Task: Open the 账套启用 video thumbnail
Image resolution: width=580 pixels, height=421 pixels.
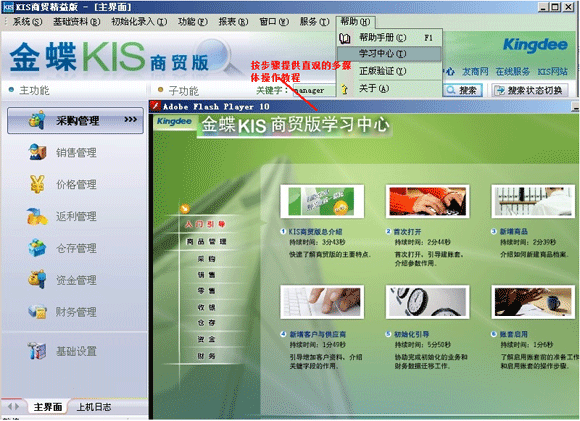Action: click(533, 302)
